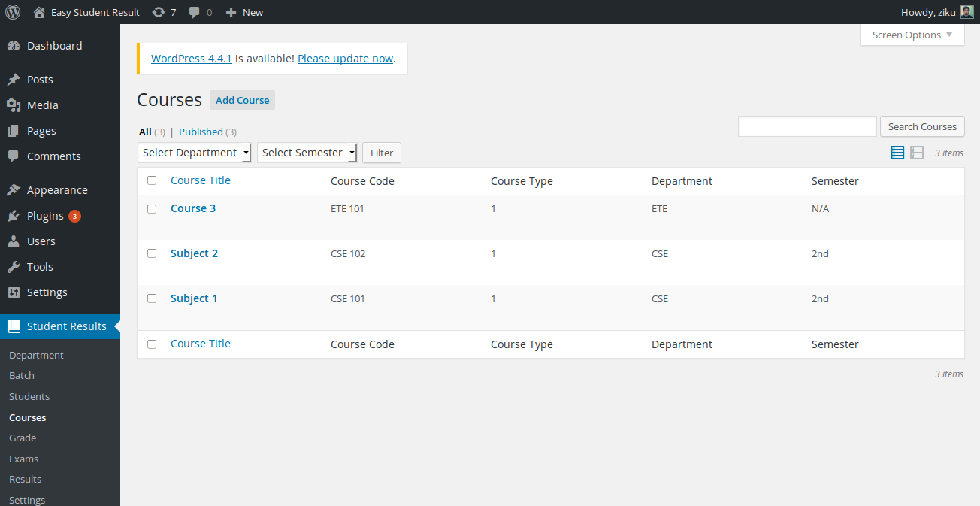The width and height of the screenshot is (980, 506).
Task: Switch to excerpt view icon
Action: click(x=916, y=153)
